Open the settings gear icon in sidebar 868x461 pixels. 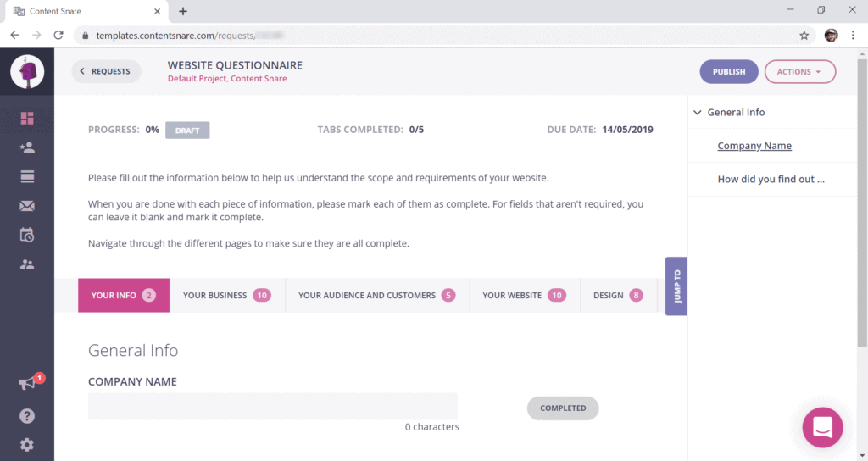27,445
